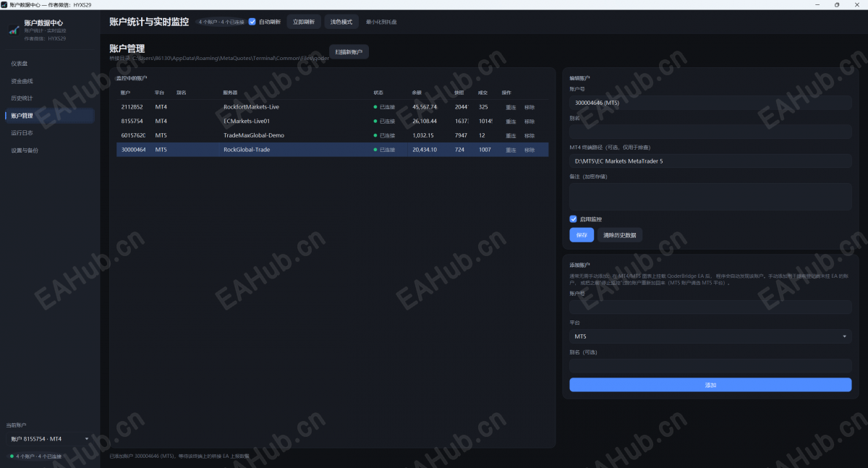Go to 资金曲线 in the sidebar

(49, 81)
